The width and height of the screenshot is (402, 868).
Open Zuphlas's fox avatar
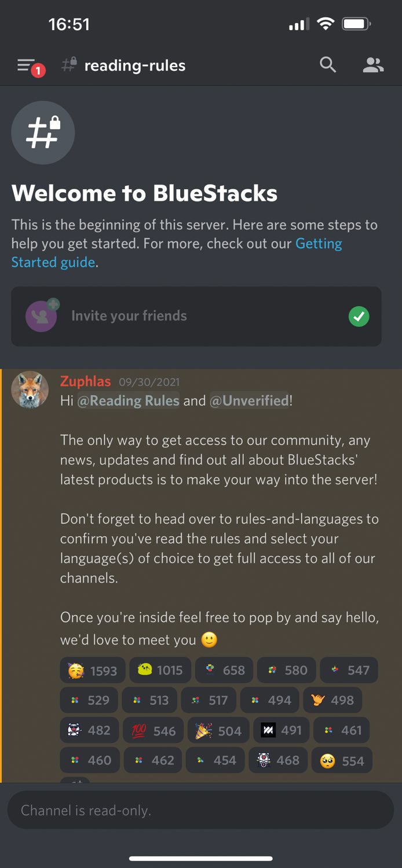(30, 390)
